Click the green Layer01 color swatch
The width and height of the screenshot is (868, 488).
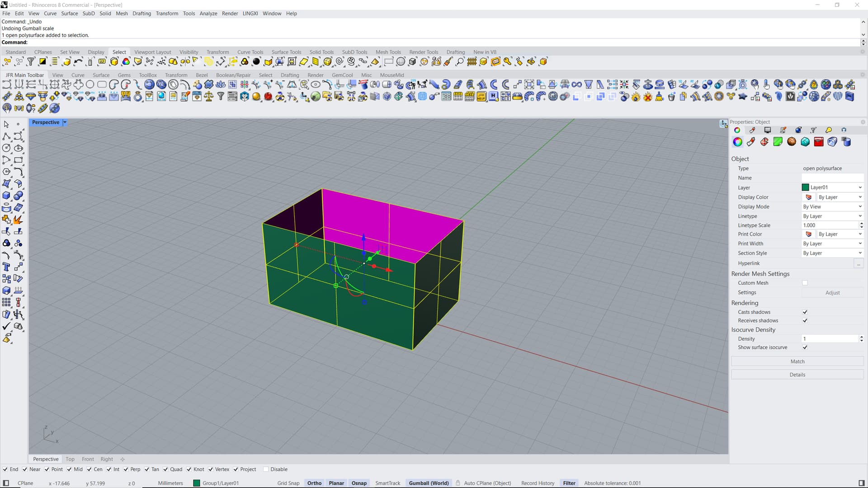805,188
